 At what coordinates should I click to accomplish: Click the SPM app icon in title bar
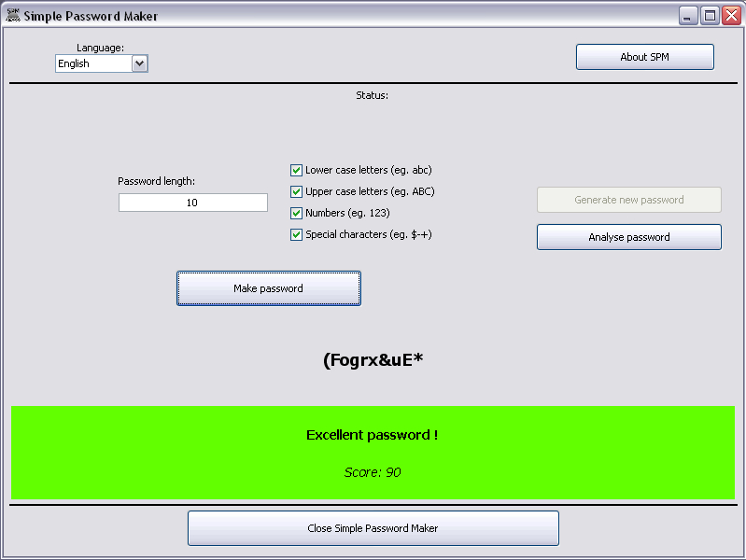coord(13,15)
